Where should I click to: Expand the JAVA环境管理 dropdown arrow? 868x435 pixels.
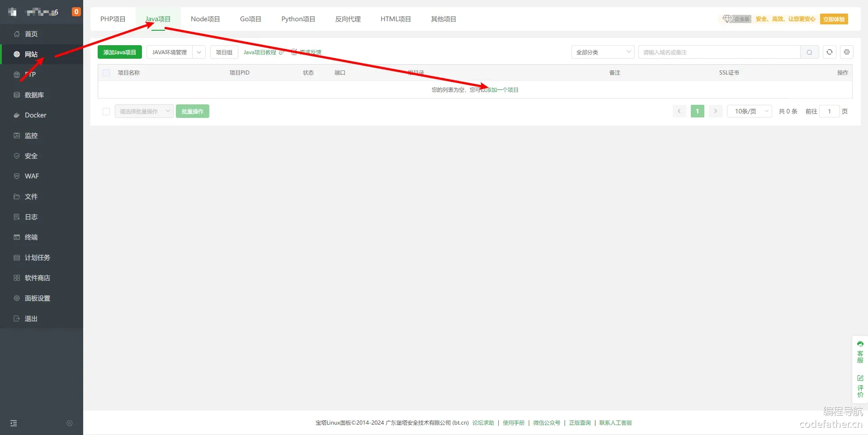click(199, 52)
